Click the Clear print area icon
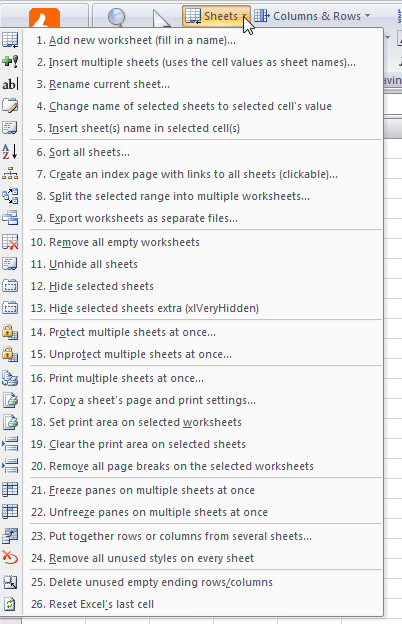The image size is (402, 624). coord(10,444)
